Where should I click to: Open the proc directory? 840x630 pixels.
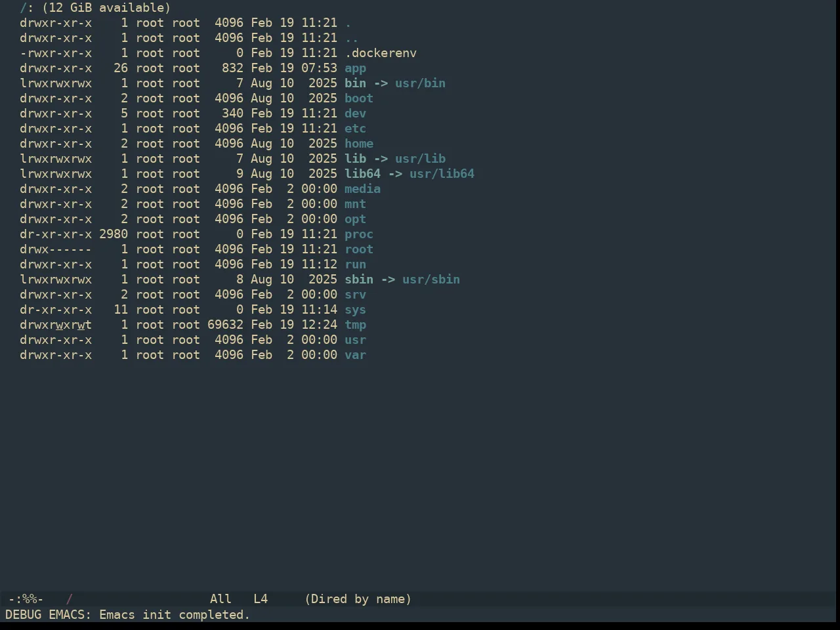coord(359,234)
